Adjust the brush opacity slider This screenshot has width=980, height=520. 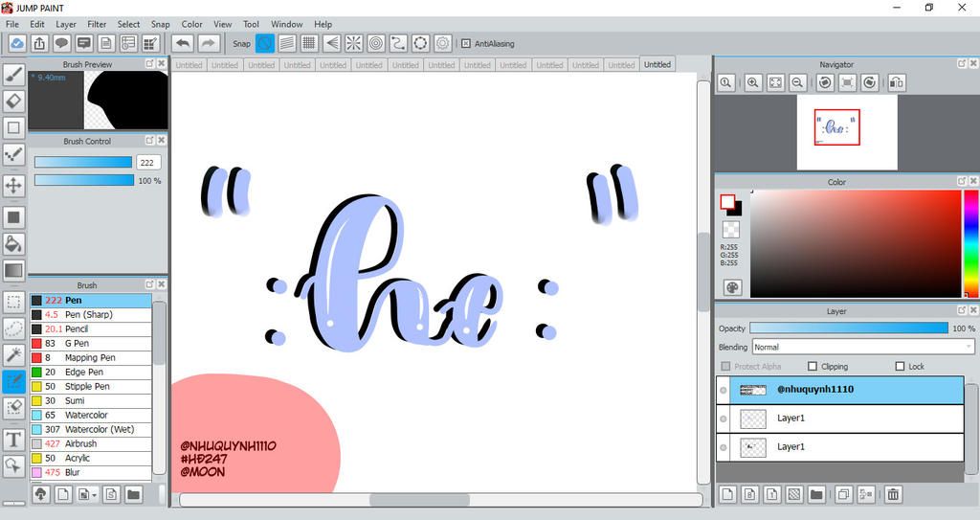pyautogui.click(x=84, y=180)
